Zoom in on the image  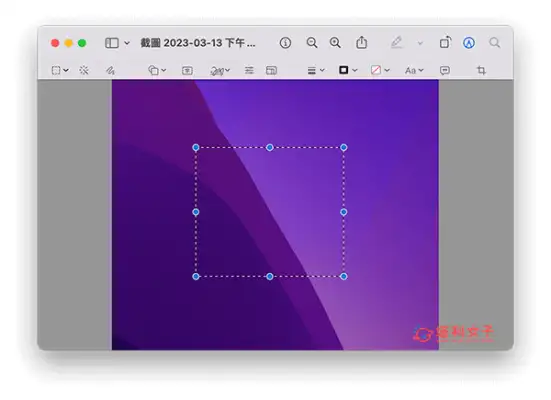[x=335, y=43]
